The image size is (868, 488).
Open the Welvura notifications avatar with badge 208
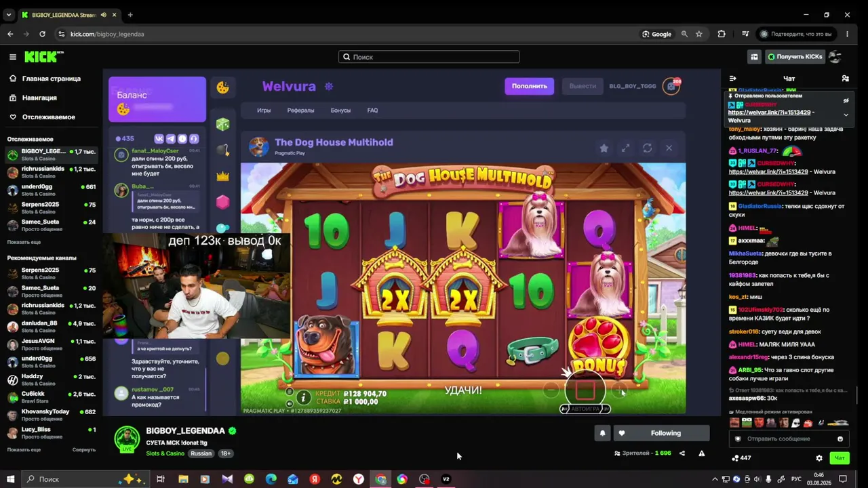click(671, 86)
